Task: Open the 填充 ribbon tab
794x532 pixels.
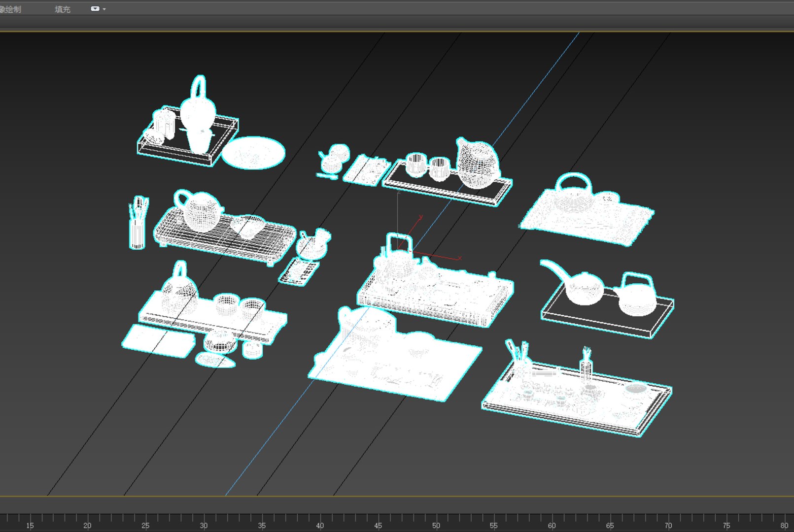Action: [x=63, y=9]
